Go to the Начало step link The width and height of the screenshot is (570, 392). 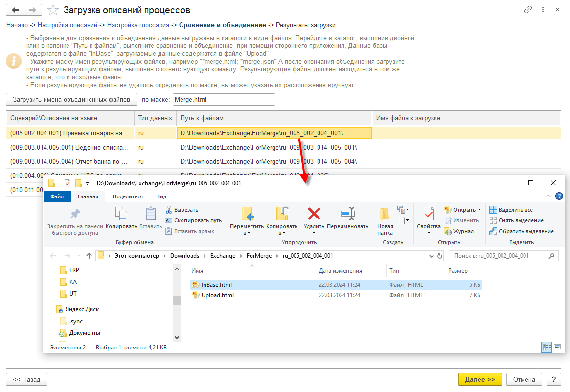coord(17,25)
